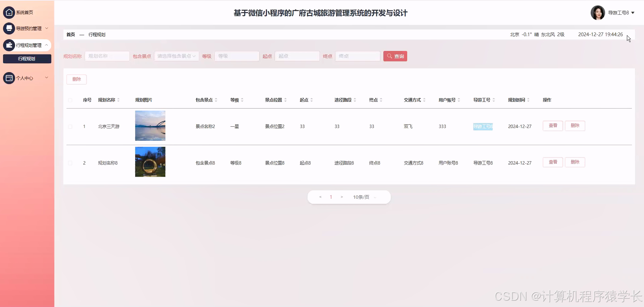The height and width of the screenshot is (307, 644).
Task: Click the 删除 button above the table
Action: [76, 79]
